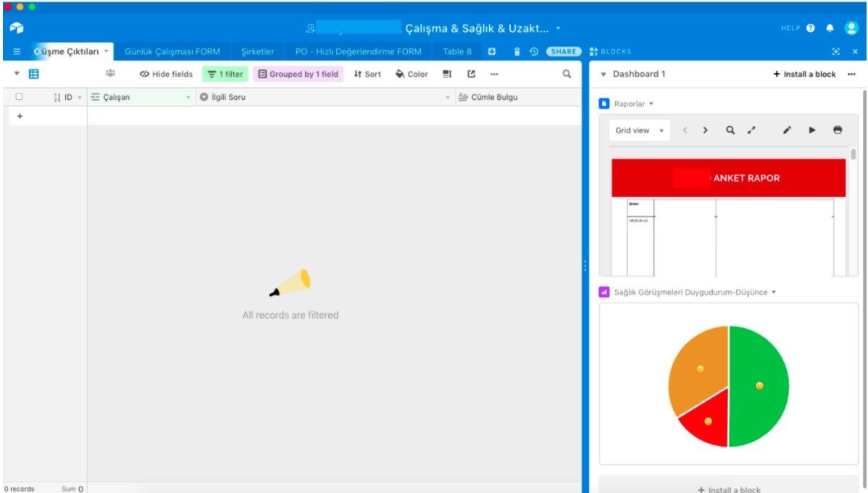Edit the Raporlar block with pencil icon
The width and height of the screenshot is (868, 493).
pos(788,130)
